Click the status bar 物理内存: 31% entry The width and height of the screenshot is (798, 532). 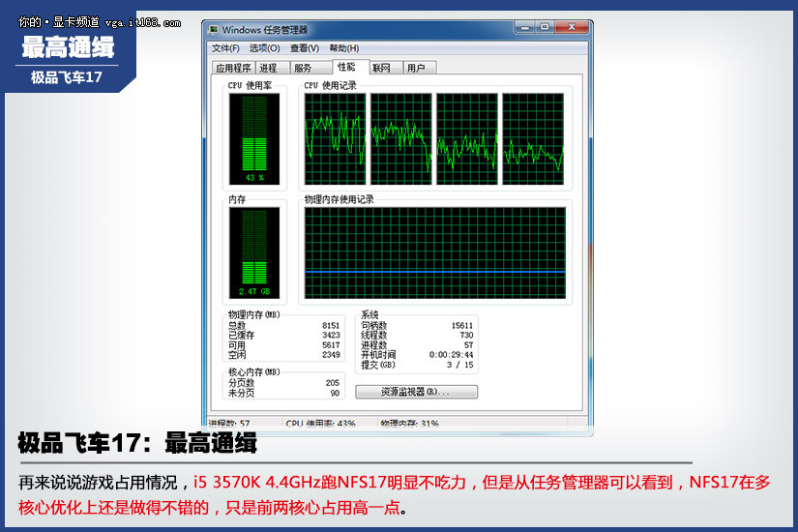(410, 423)
